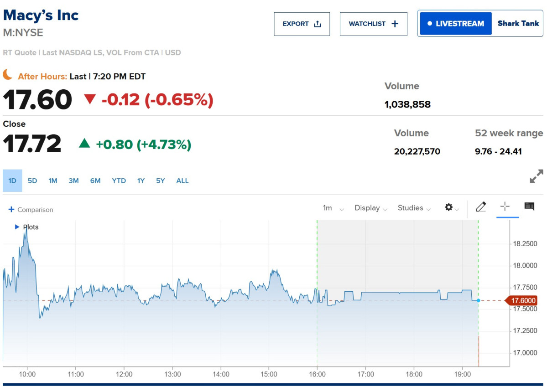
Task: Click the Shark Tank link
Action: point(518,23)
